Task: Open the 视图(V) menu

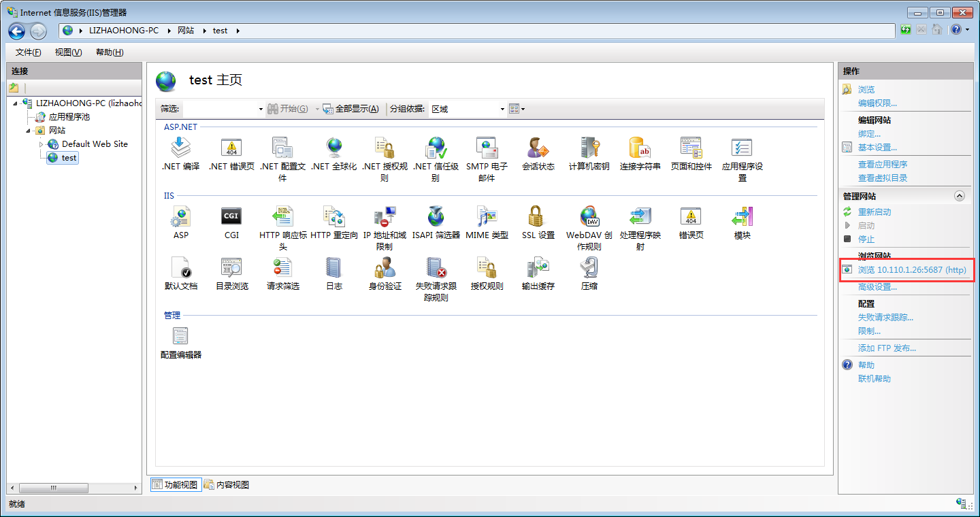Action: click(68, 52)
